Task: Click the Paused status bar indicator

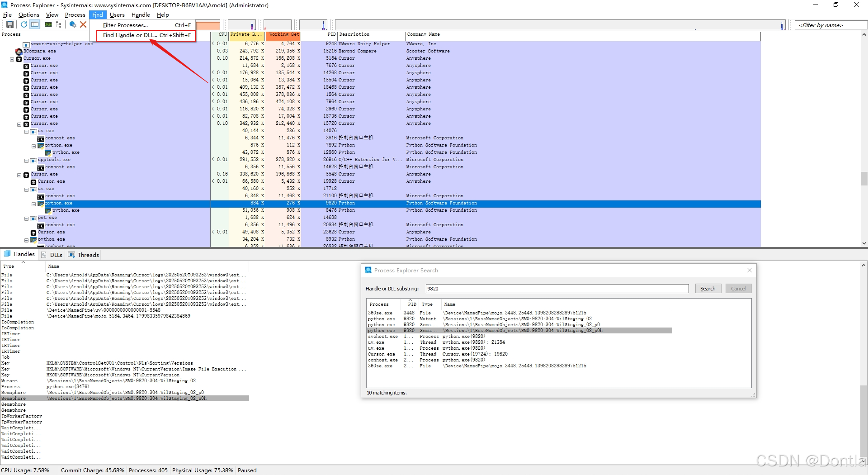Action: tap(247, 470)
